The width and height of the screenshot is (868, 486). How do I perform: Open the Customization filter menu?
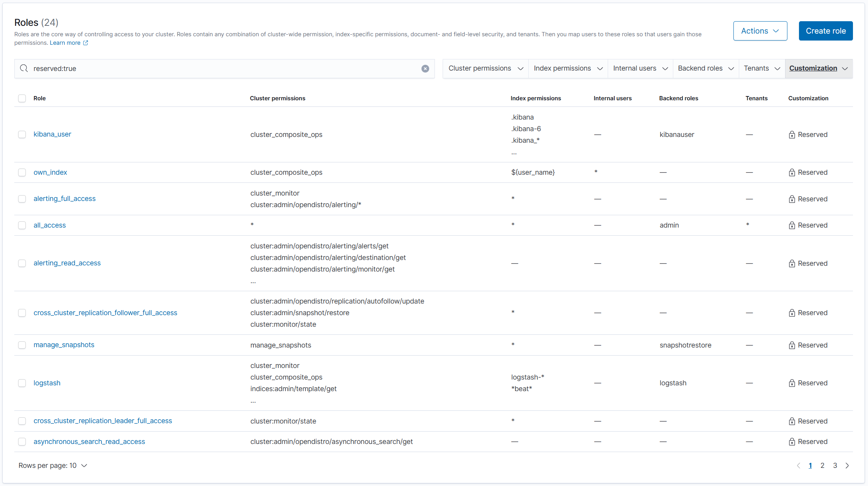[818, 69]
